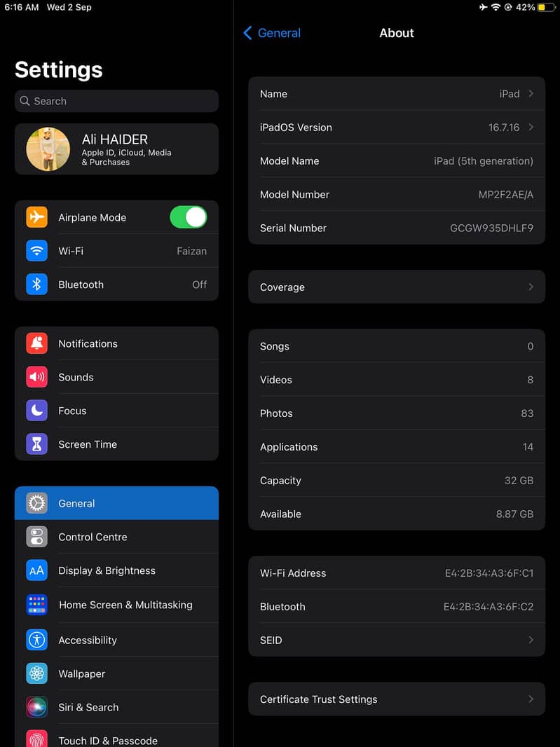Tap the 'About' page title

pyautogui.click(x=397, y=33)
